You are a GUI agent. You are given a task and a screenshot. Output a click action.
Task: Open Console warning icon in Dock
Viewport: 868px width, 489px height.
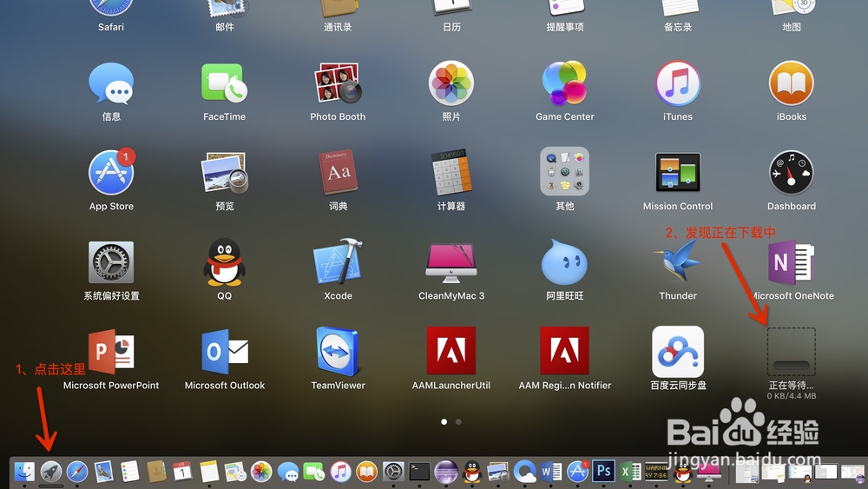pyautogui.click(x=656, y=472)
